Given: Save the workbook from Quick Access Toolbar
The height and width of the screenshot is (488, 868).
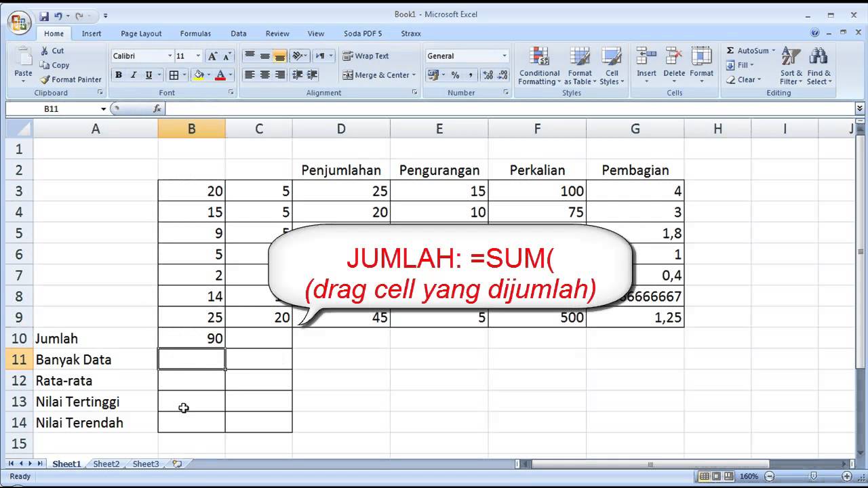Looking at the screenshot, I should (44, 16).
